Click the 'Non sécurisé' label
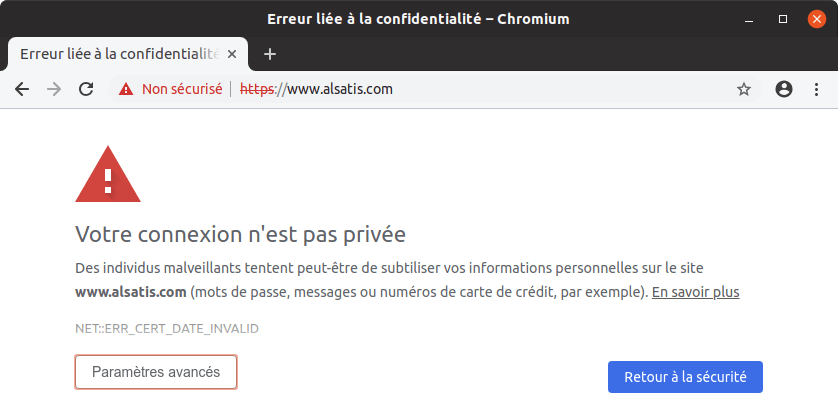Screen dimensions: 838x415 pos(182,89)
